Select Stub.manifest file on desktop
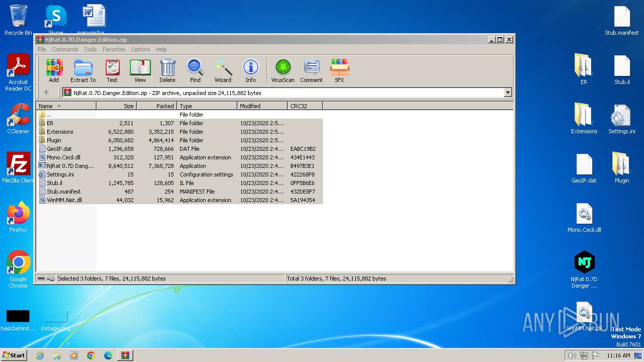 [x=622, y=20]
